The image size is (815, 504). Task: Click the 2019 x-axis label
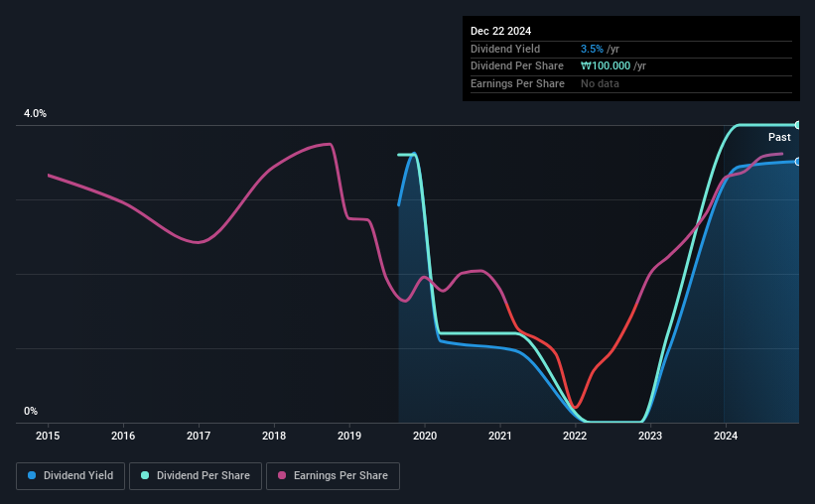pos(349,436)
